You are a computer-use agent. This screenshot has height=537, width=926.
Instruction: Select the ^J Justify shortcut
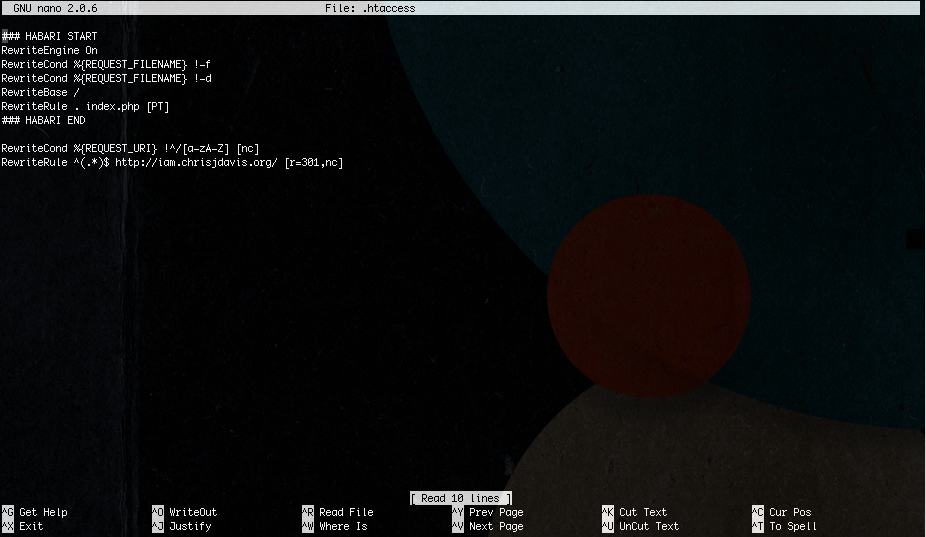click(x=182, y=526)
